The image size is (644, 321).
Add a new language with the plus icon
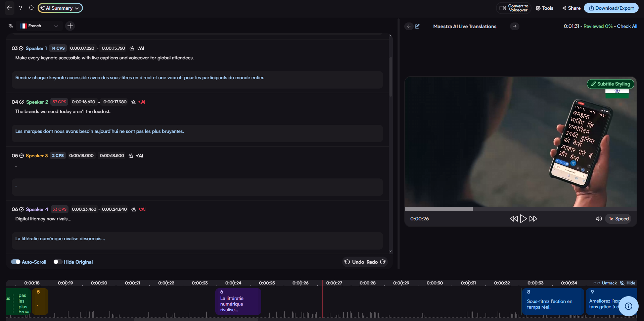70,26
